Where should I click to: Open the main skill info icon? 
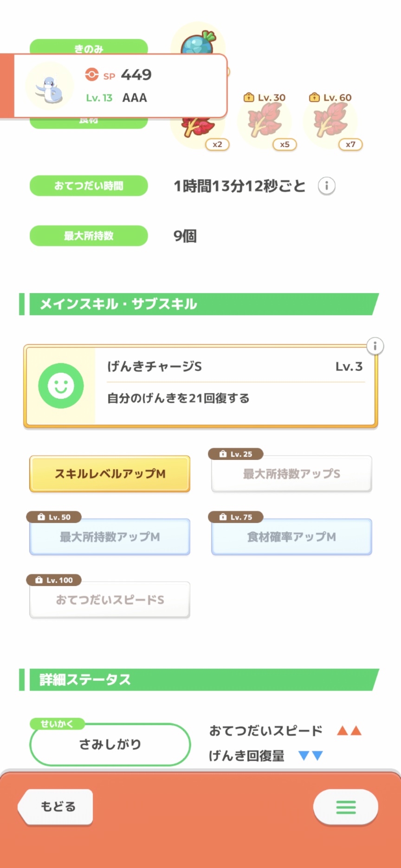pyautogui.click(x=375, y=346)
